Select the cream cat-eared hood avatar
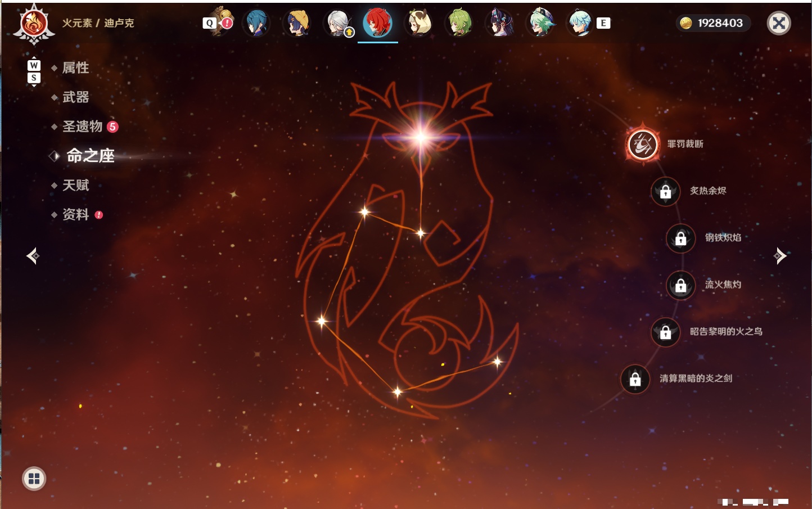 (x=419, y=23)
